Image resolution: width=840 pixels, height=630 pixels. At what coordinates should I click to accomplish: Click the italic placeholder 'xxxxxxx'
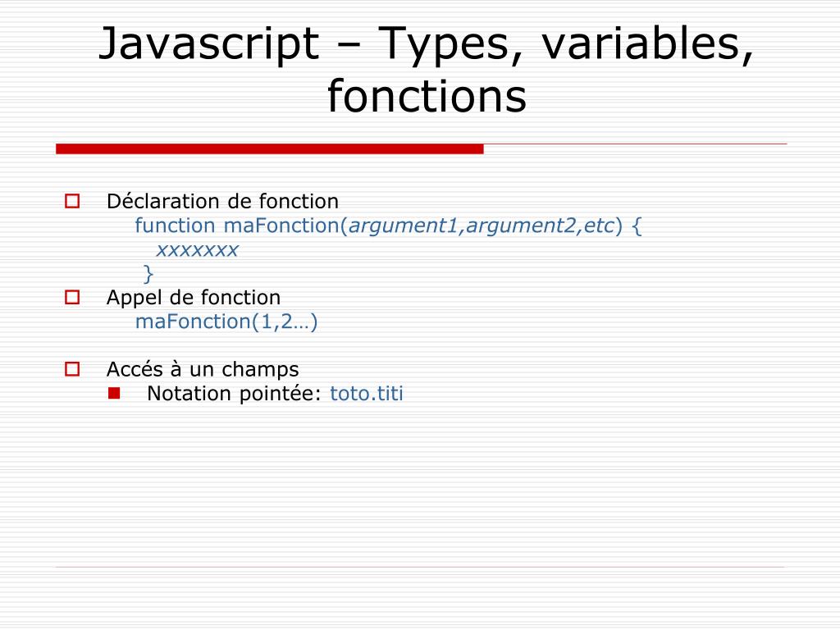click(197, 249)
